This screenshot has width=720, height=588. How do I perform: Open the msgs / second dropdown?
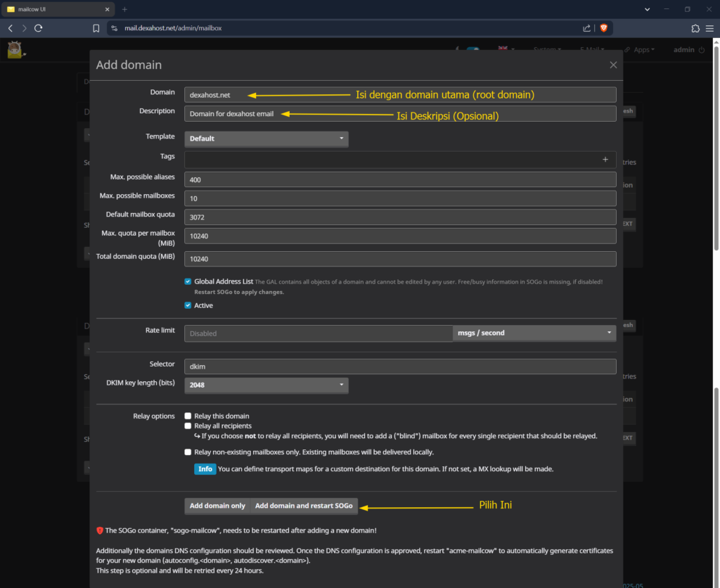[x=534, y=333]
